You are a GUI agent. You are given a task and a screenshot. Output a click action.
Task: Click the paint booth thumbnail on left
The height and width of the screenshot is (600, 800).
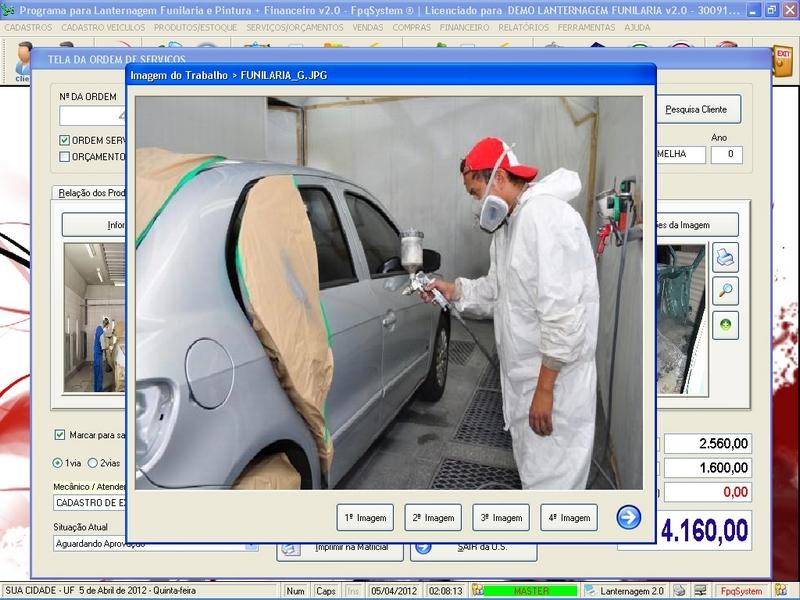94,317
